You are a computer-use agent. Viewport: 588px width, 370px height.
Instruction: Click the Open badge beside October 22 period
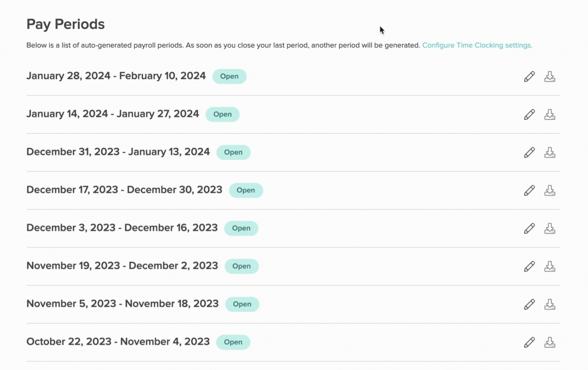pyautogui.click(x=233, y=342)
